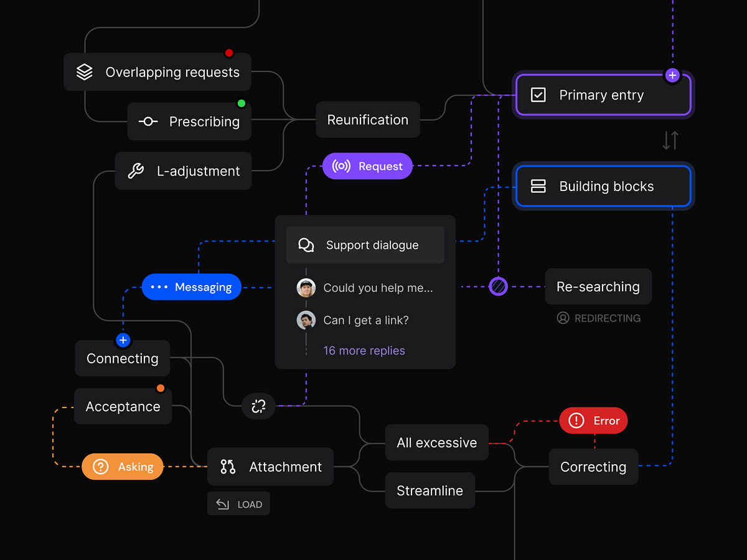
Task: Click the swap arrows between Primary entry and Building blocks
Action: tap(670, 140)
